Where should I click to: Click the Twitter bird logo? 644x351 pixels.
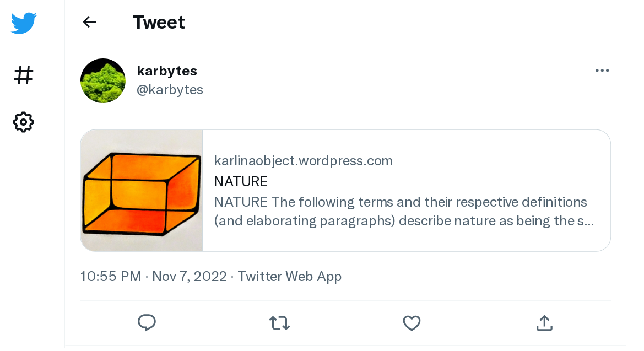click(23, 23)
